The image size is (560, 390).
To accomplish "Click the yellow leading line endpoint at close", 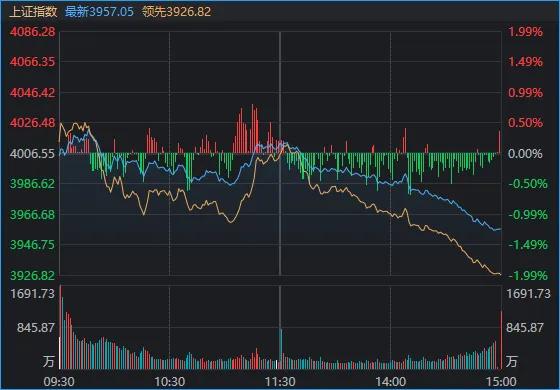I will pos(500,274).
